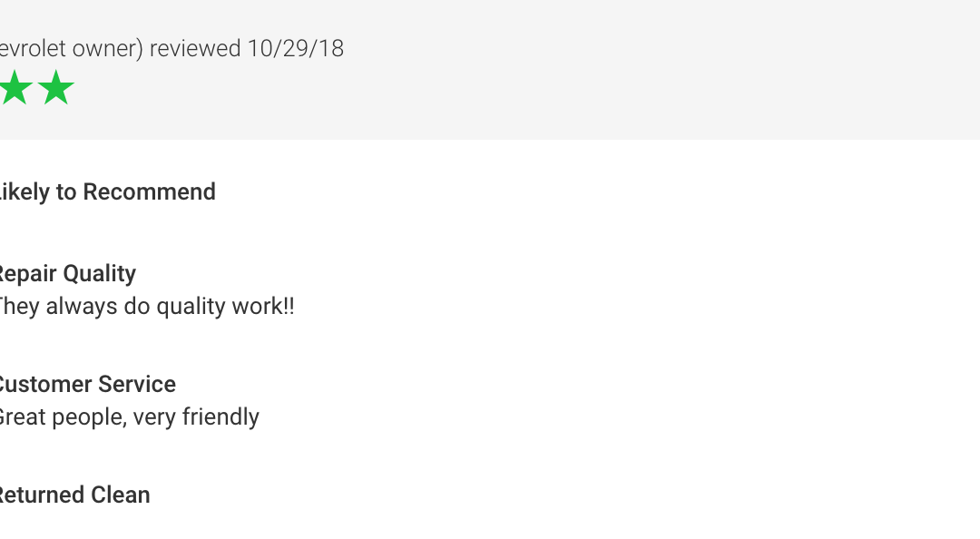Screen dimensions: 980x539
Task: Click the partially visible left green star
Action: pyautogui.click(x=15, y=87)
